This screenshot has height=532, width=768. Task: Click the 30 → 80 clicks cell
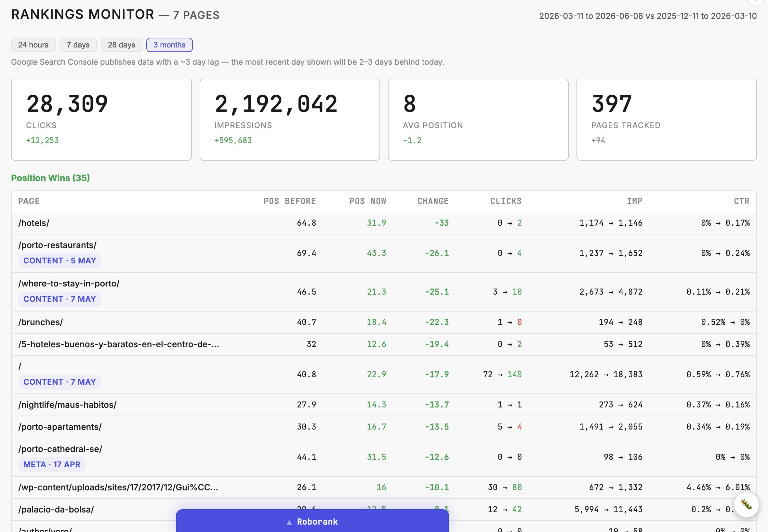pos(505,487)
